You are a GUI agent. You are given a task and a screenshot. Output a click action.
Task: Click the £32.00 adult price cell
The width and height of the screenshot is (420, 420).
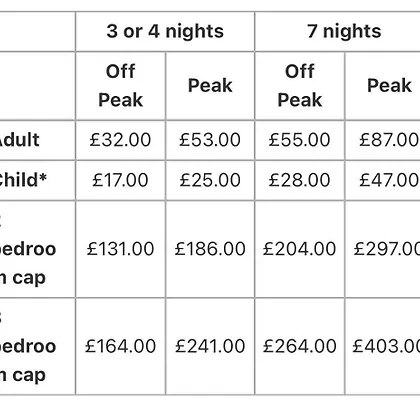pos(120,140)
